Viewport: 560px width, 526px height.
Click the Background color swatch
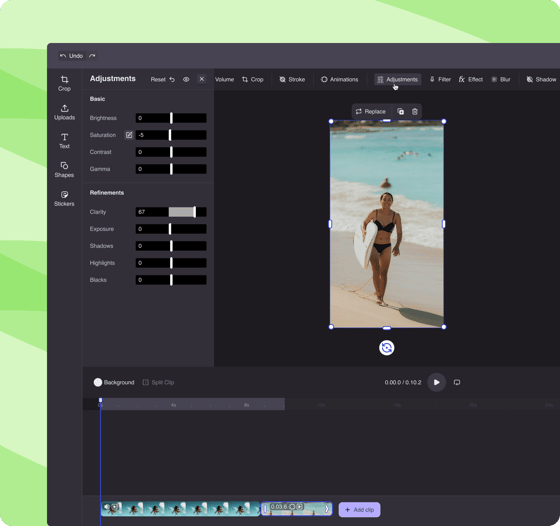coord(98,382)
